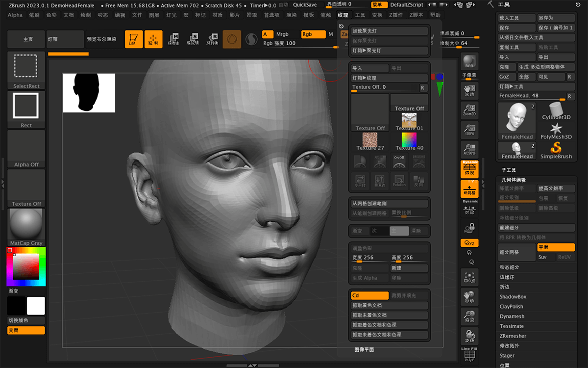
Task: Select the Scale gizmo tool with S
Action: click(x=193, y=39)
